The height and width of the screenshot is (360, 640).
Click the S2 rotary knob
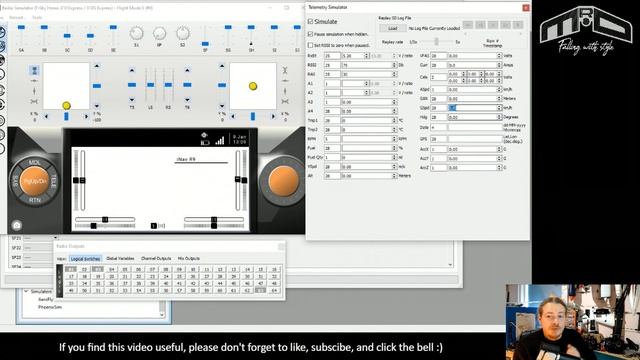coord(182,33)
